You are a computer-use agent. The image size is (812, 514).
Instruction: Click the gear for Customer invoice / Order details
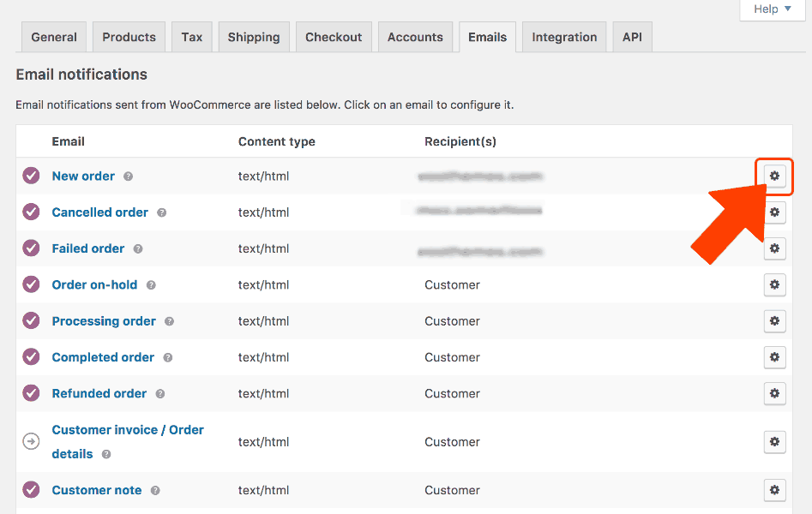pyautogui.click(x=774, y=442)
